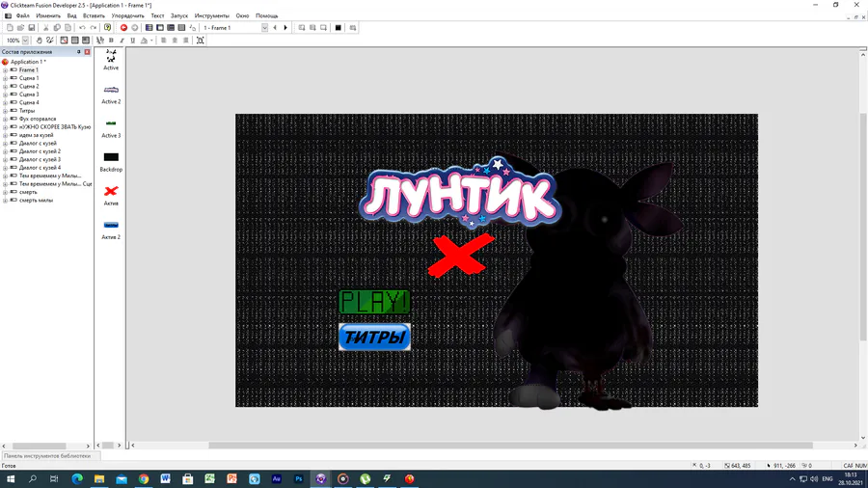868x488 pixels.
Task: Open the Windows Start menu
Action: click(10, 478)
